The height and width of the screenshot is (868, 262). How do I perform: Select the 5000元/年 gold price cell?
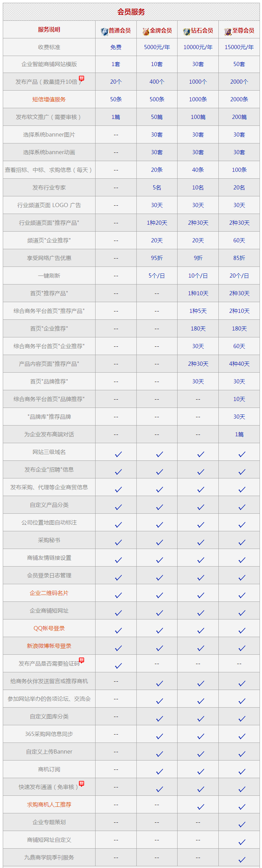(157, 47)
